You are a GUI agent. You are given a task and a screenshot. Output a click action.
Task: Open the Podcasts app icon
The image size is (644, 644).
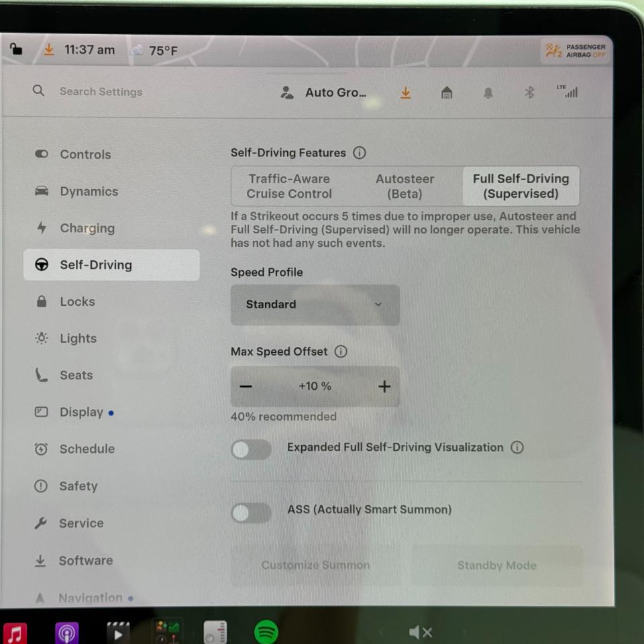click(66, 633)
